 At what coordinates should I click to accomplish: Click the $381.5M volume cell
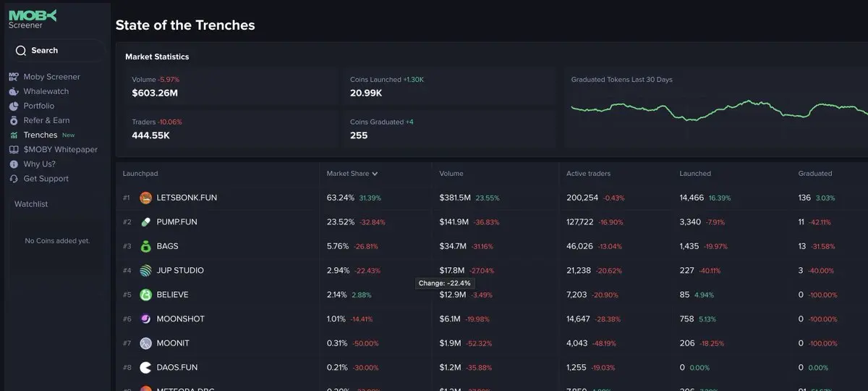455,198
